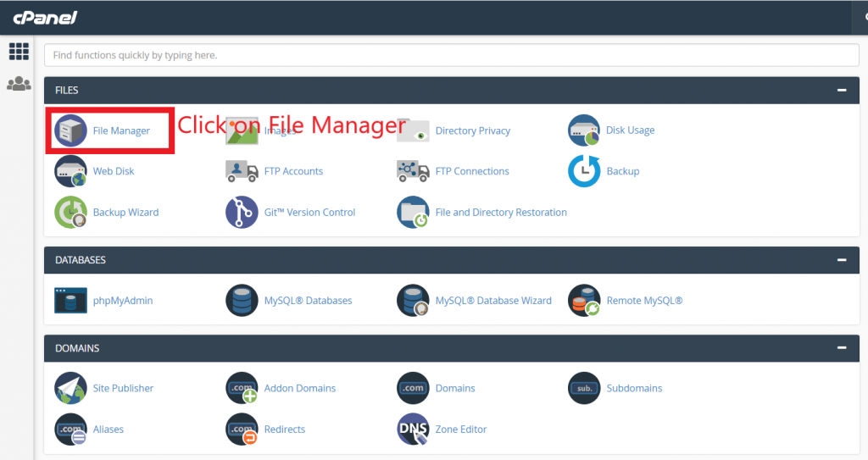Open the MySQL Database Wizard icon
The height and width of the screenshot is (460, 868).
click(x=413, y=301)
